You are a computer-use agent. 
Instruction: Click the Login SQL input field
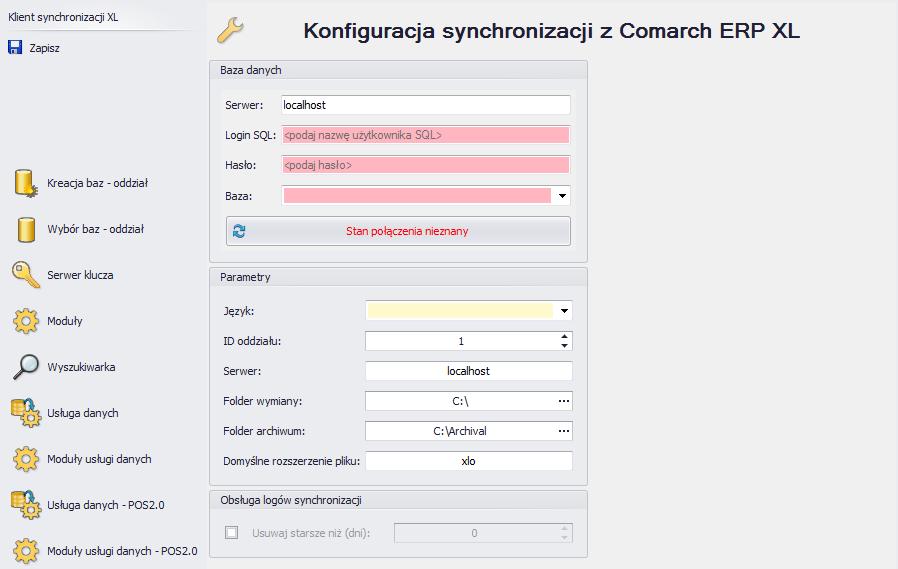(x=426, y=135)
